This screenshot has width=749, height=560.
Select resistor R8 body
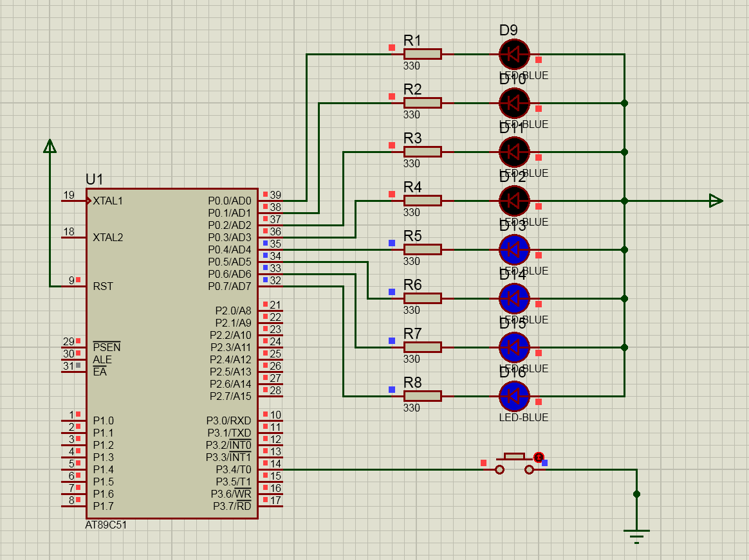[x=422, y=396]
